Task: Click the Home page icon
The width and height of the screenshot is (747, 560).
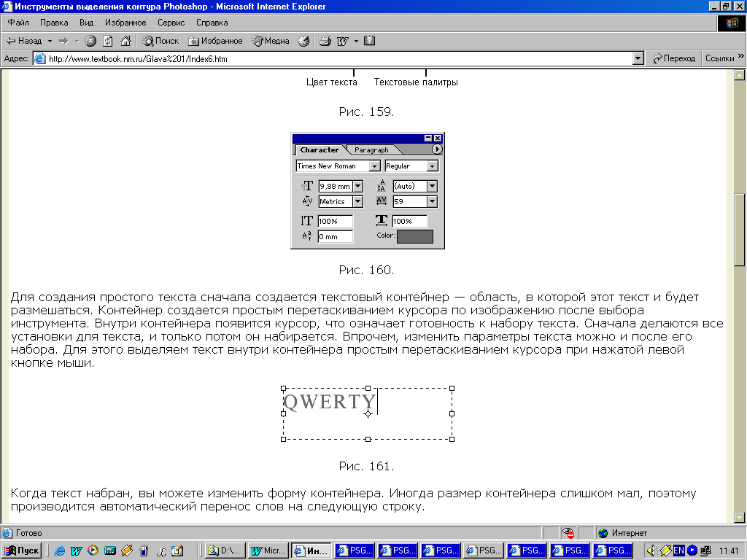Action: pyautogui.click(x=125, y=41)
